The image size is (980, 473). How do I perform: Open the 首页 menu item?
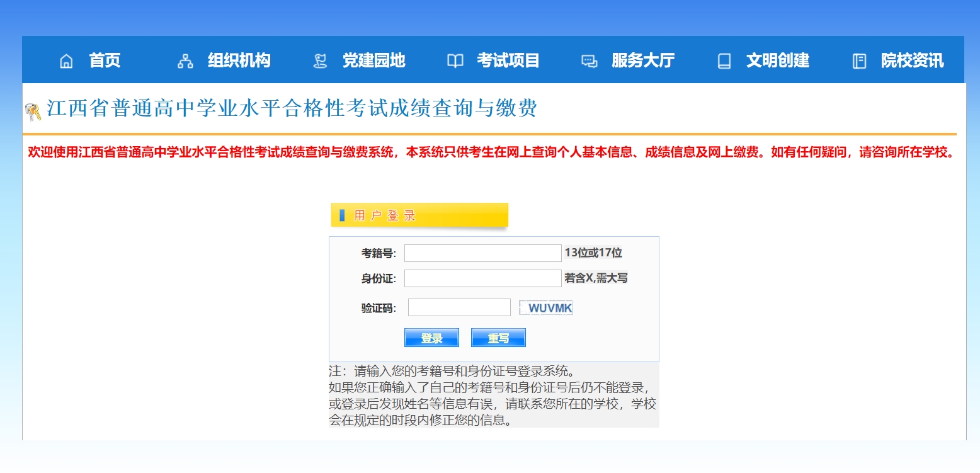pyautogui.click(x=105, y=60)
